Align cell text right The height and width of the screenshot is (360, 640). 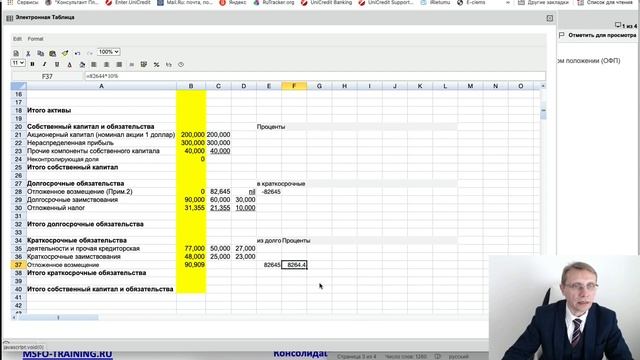click(x=119, y=64)
